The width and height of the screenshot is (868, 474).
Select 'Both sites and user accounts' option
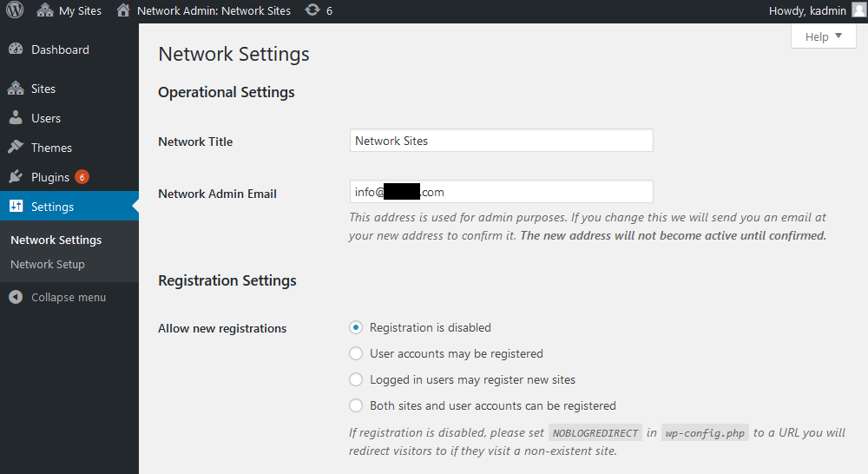tap(356, 405)
